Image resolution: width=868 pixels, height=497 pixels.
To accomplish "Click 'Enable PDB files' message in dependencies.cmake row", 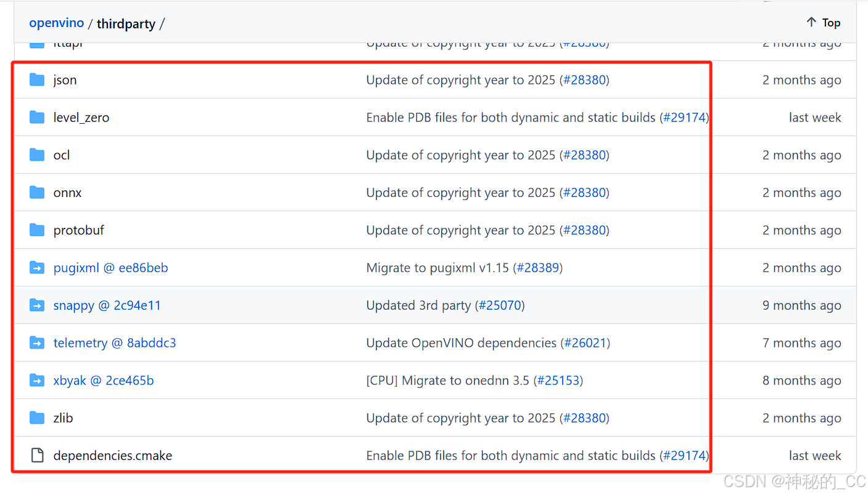I will pyautogui.click(x=511, y=456).
